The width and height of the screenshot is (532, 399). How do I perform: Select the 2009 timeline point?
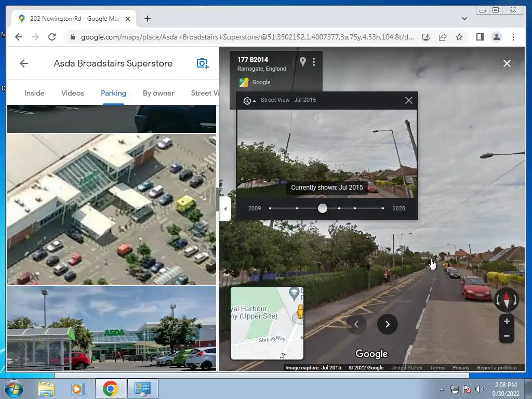(x=270, y=208)
